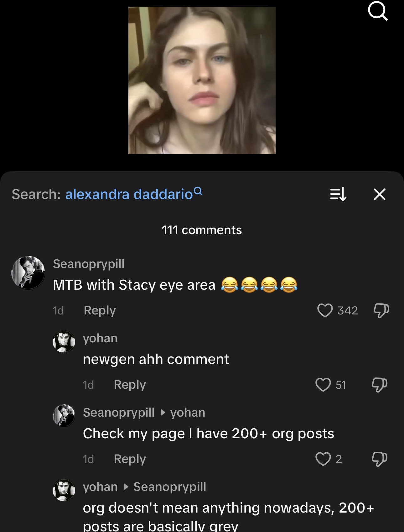Dislike the MTB with Stacy comment
The height and width of the screenshot is (532, 404).
381,310
